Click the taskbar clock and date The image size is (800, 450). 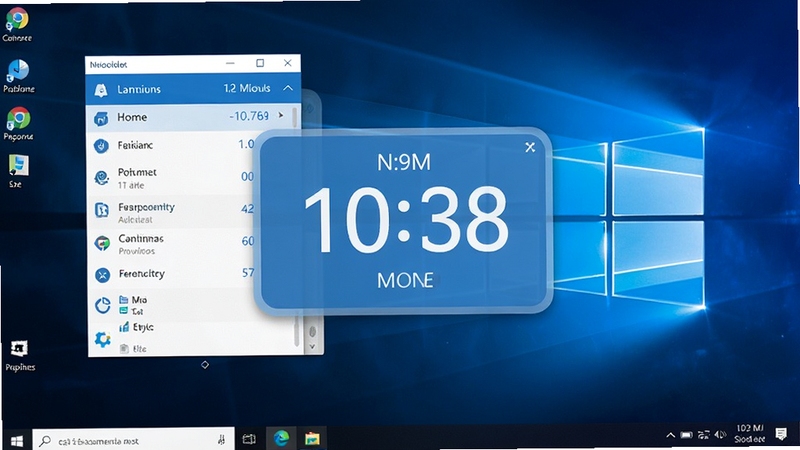749,434
